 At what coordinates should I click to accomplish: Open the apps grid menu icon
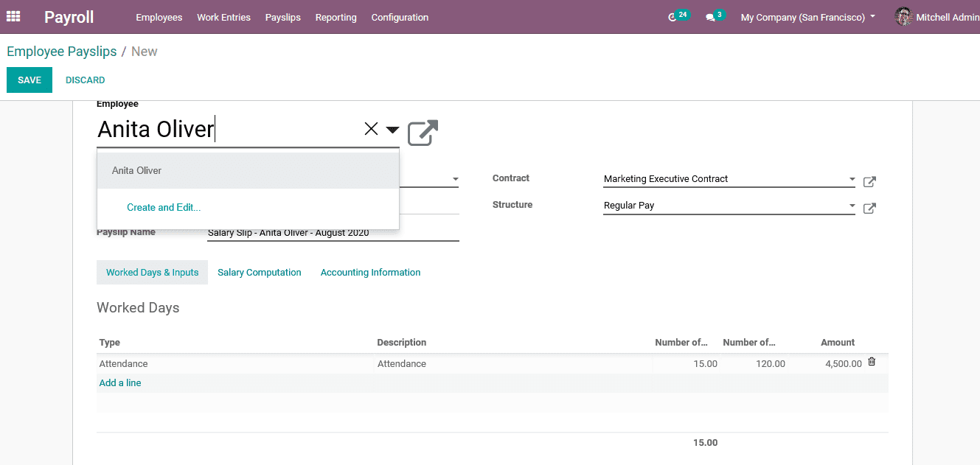[13, 16]
